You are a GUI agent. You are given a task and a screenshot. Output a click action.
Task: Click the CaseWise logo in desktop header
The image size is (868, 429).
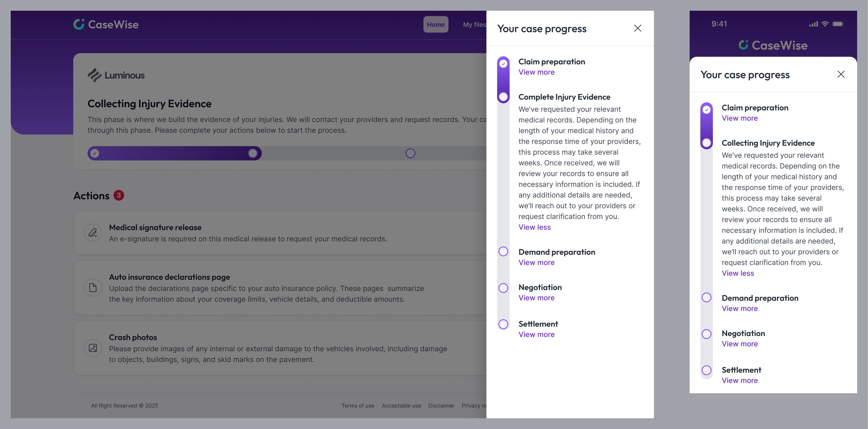click(x=106, y=24)
